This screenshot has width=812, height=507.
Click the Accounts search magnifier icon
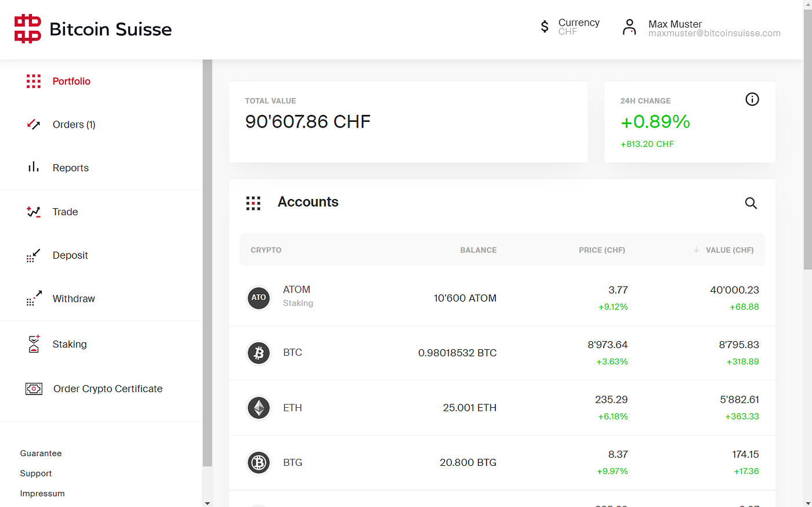[x=751, y=203]
